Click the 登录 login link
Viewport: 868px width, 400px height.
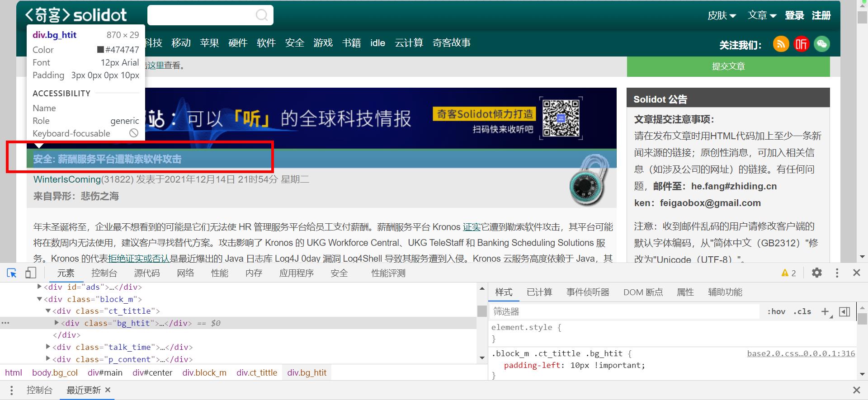pyautogui.click(x=794, y=15)
